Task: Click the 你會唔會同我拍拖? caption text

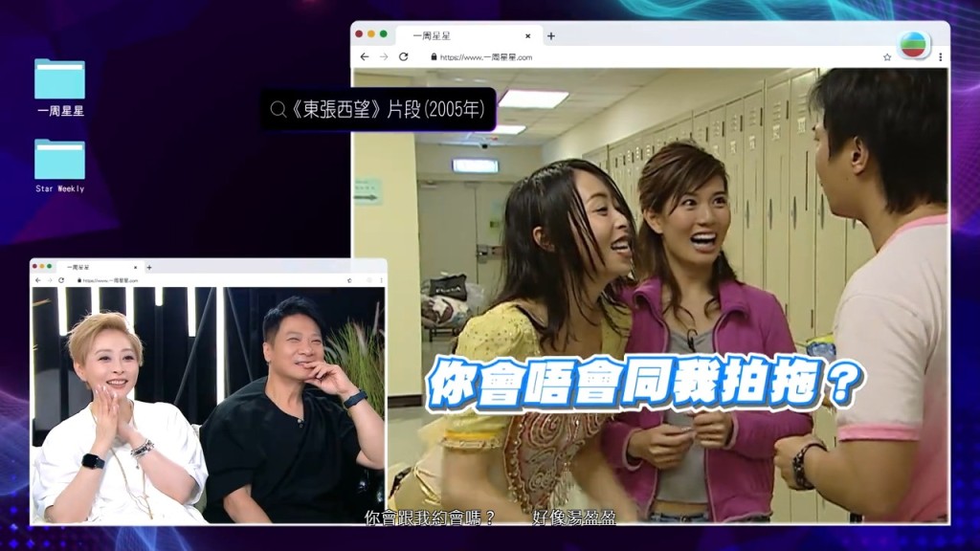Action: 645,383
